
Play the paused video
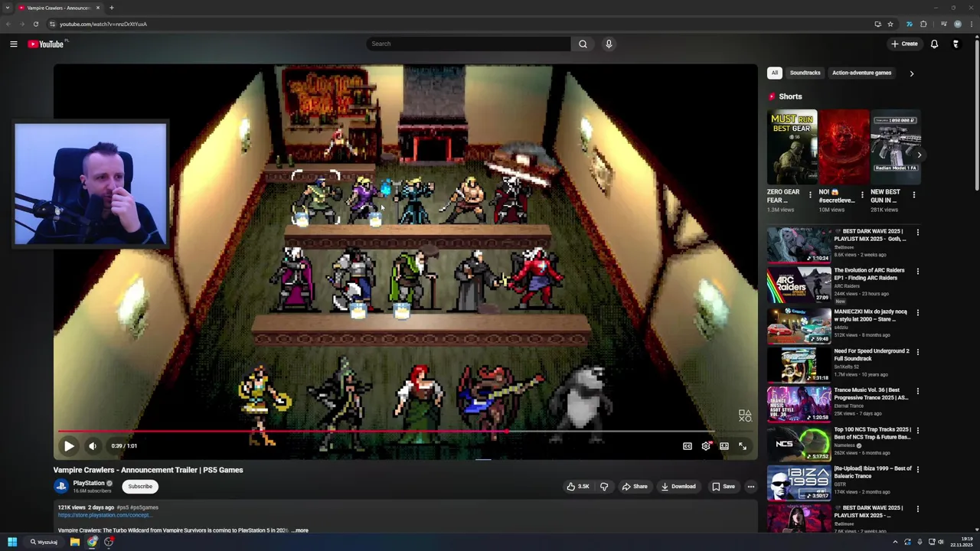(69, 445)
